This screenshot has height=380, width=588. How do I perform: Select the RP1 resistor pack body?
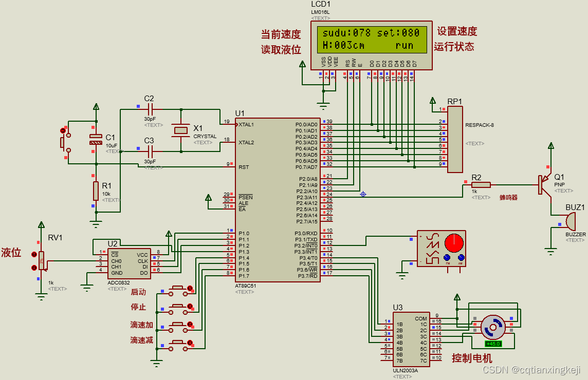[x=455, y=139]
